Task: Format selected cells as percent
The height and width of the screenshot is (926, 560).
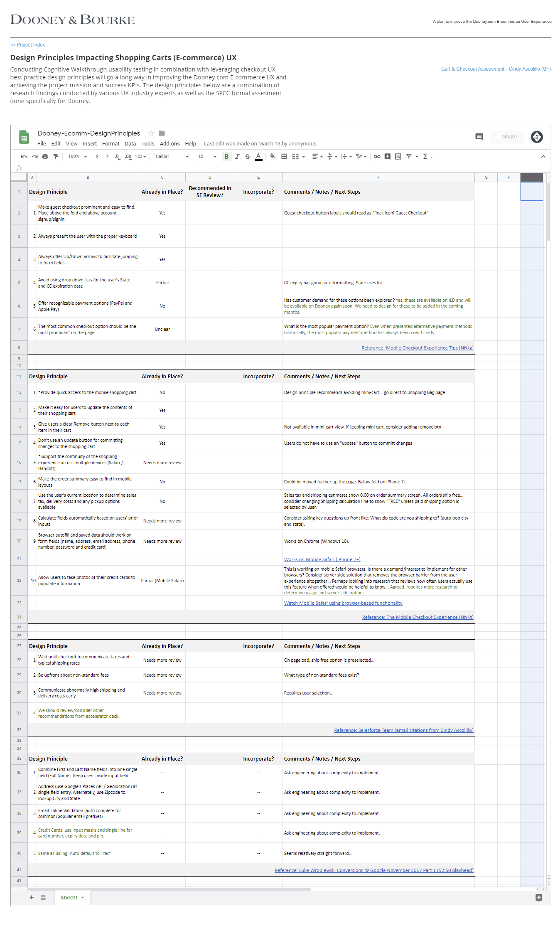Action: pos(107,157)
